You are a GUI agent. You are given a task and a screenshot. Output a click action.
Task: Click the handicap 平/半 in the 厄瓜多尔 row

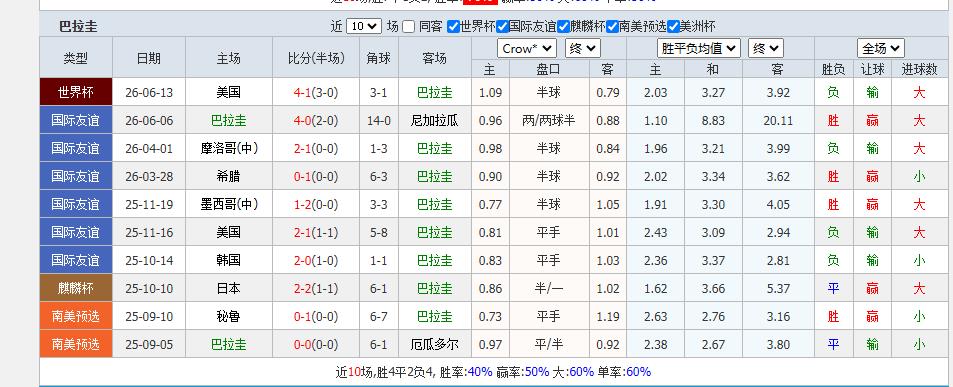click(548, 344)
